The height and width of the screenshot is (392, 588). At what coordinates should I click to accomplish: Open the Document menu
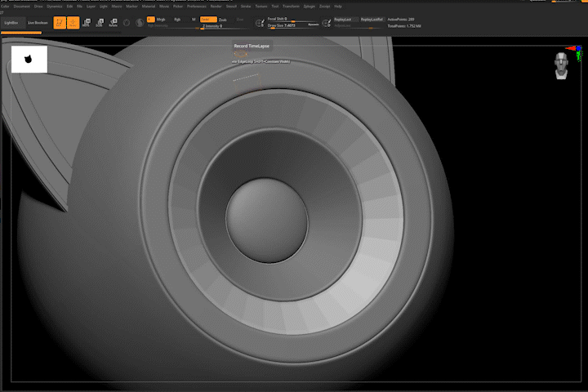(22, 7)
